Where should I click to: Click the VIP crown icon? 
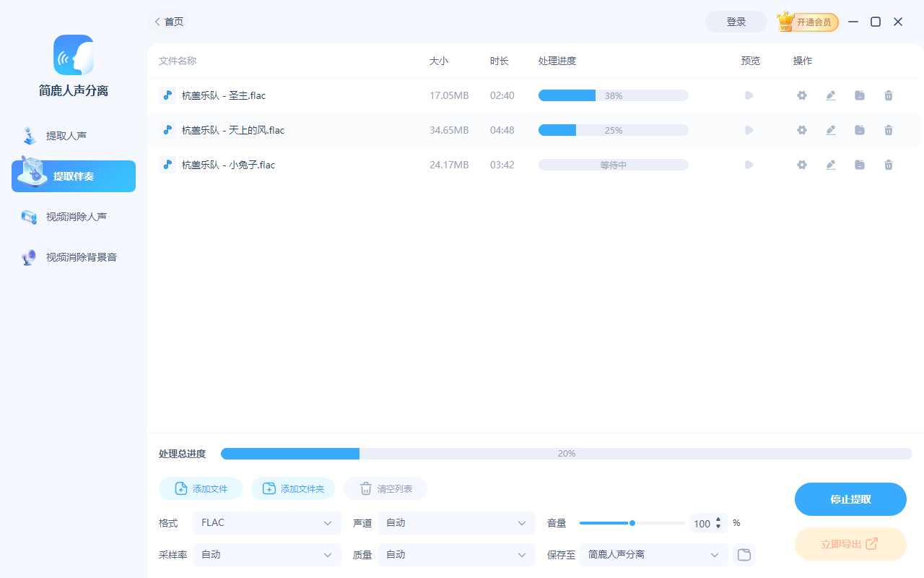coord(785,22)
